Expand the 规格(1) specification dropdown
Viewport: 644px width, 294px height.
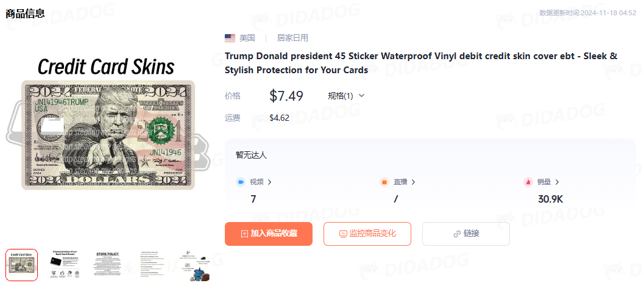pos(346,96)
